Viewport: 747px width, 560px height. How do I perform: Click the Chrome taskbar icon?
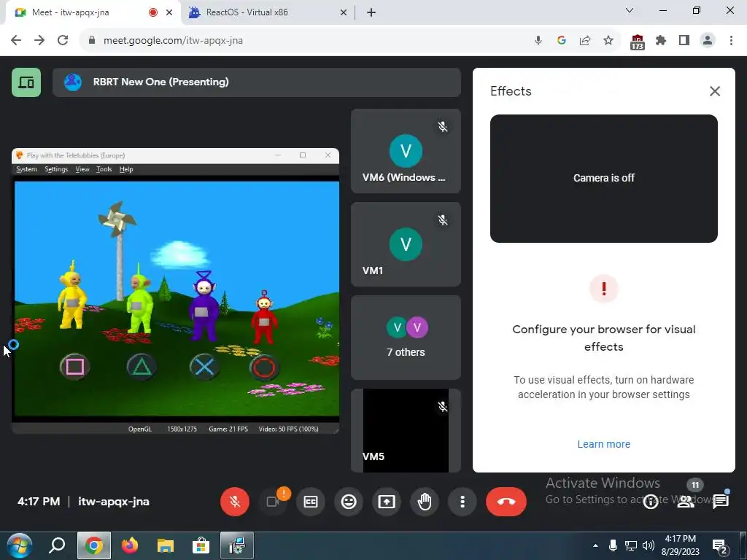pos(94,545)
